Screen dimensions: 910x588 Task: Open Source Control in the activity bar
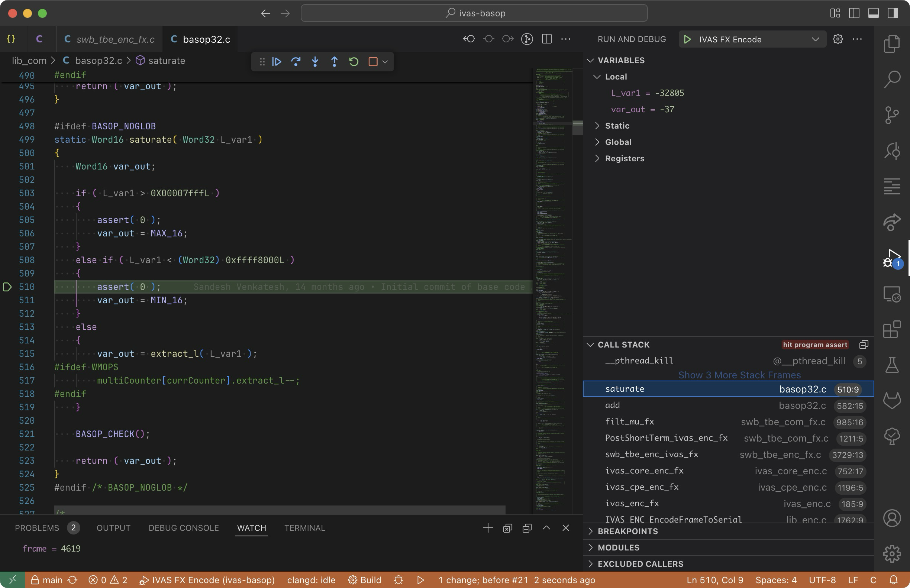(892, 114)
